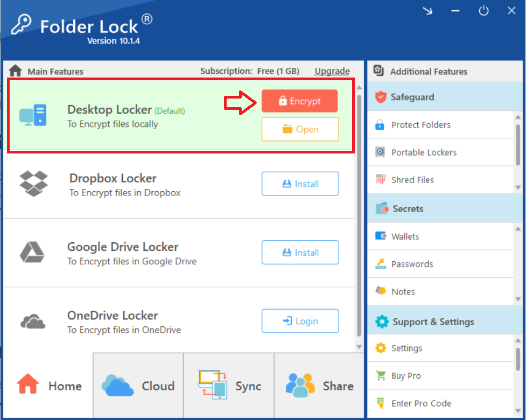The height and width of the screenshot is (420, 526).
Task: Click the Safeguard list up arrow
Action: point(518,117)
